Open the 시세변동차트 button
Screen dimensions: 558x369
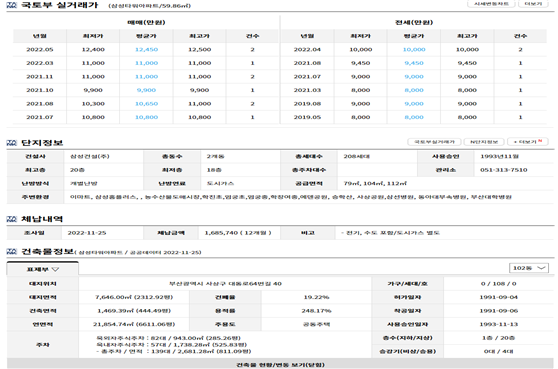(491, 4)
